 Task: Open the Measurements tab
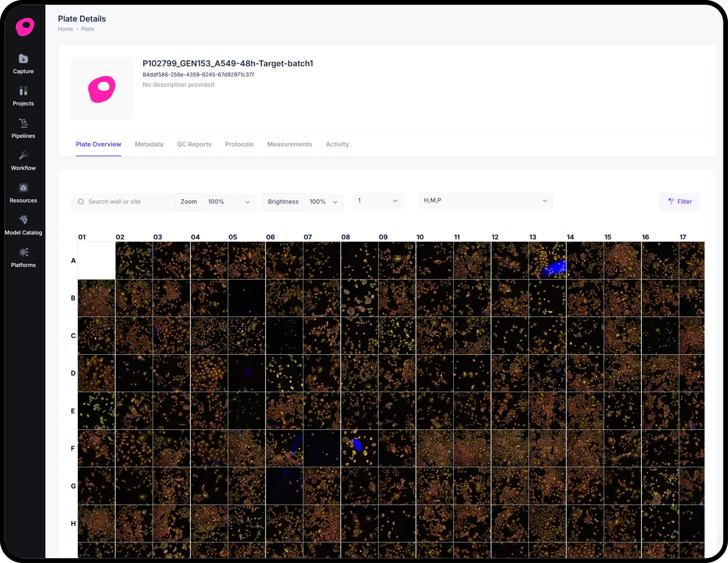tap(289, 144)
